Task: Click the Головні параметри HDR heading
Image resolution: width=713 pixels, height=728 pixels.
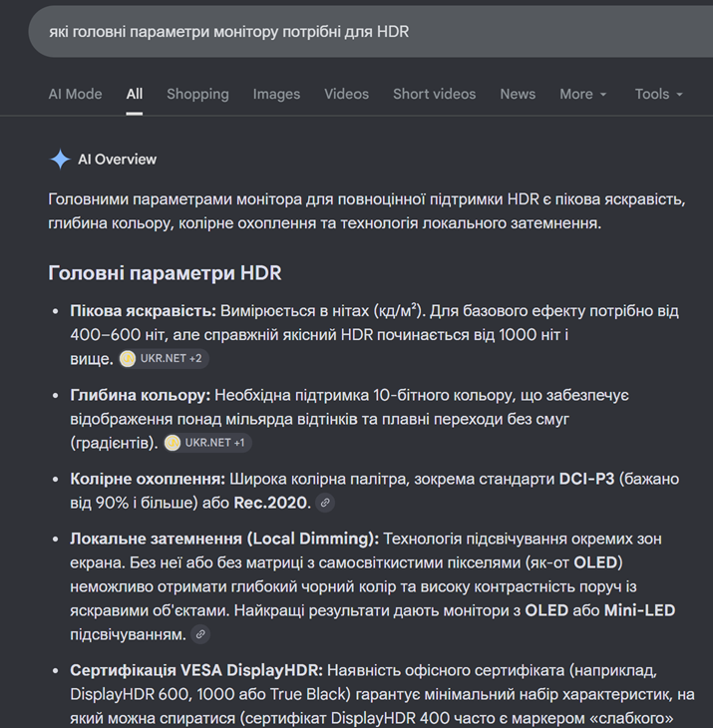Action: click(165, 273)
